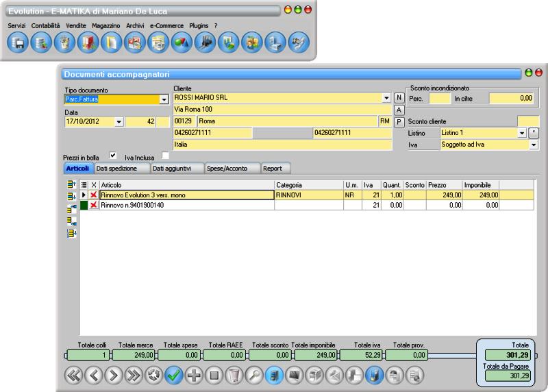Click the database floppy-disk save icon in main toolbar
548x392 pixels.
(x=18, y=42)
